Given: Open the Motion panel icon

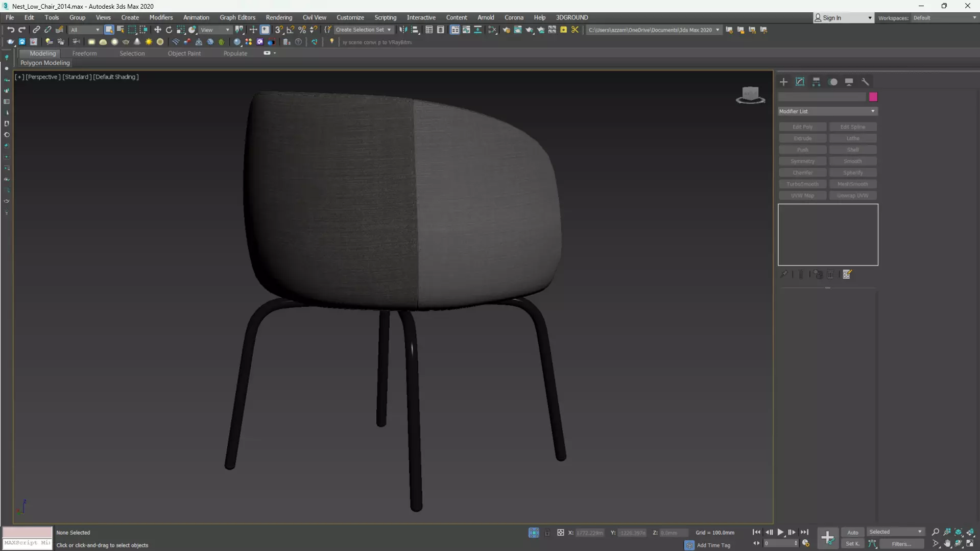Looking at the screenshot, I should pyautogui.click(x=833, y=82).
